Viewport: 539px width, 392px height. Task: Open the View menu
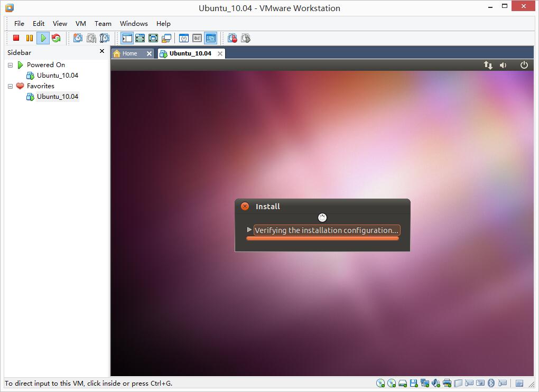(x=60, y=23)
